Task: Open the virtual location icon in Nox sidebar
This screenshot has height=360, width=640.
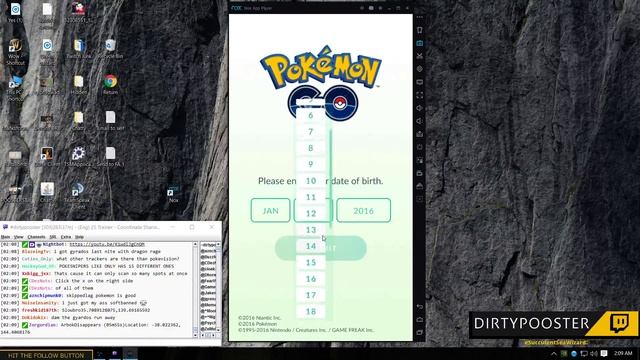Action: 420,69
